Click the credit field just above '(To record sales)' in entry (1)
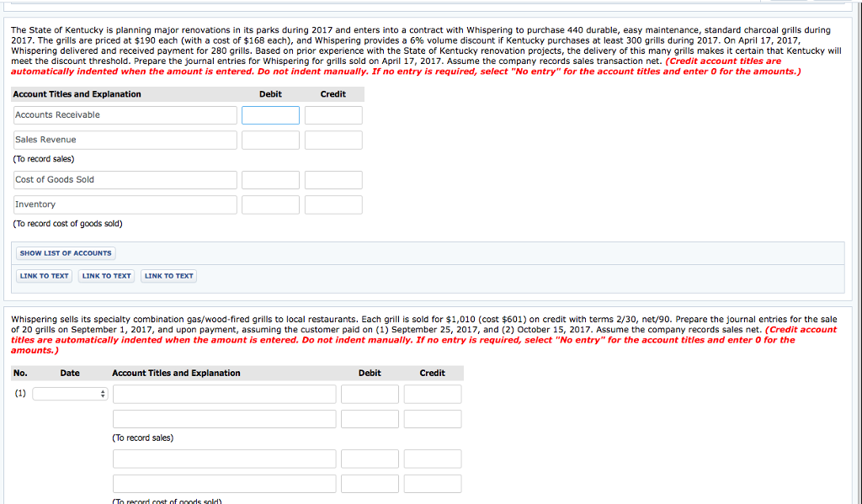 (x=433, y=419)
